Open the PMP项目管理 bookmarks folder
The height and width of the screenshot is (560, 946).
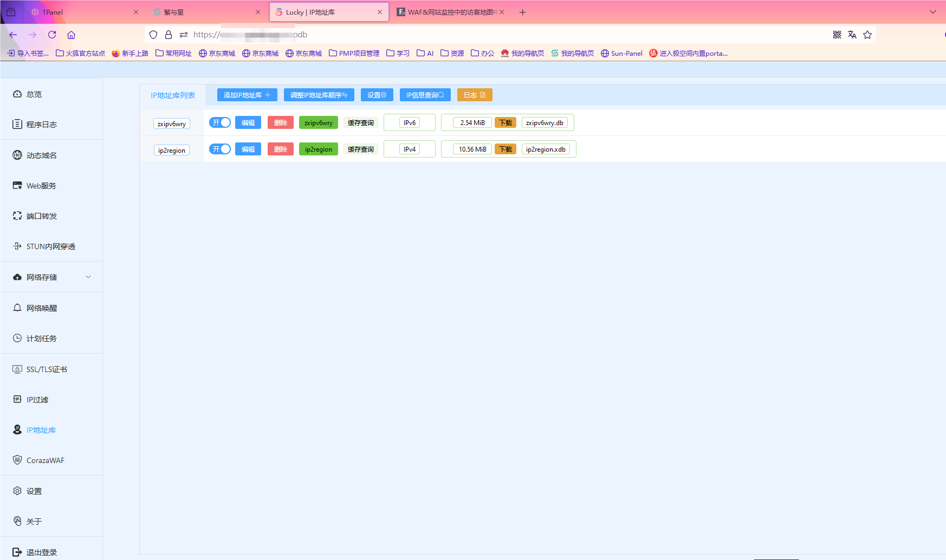(354, 53)
